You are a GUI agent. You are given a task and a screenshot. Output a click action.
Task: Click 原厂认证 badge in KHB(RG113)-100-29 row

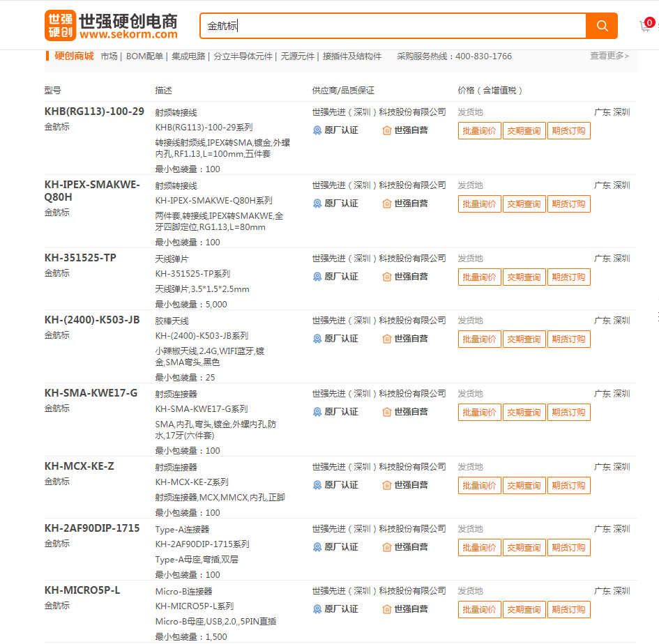[x=336, y=130]
